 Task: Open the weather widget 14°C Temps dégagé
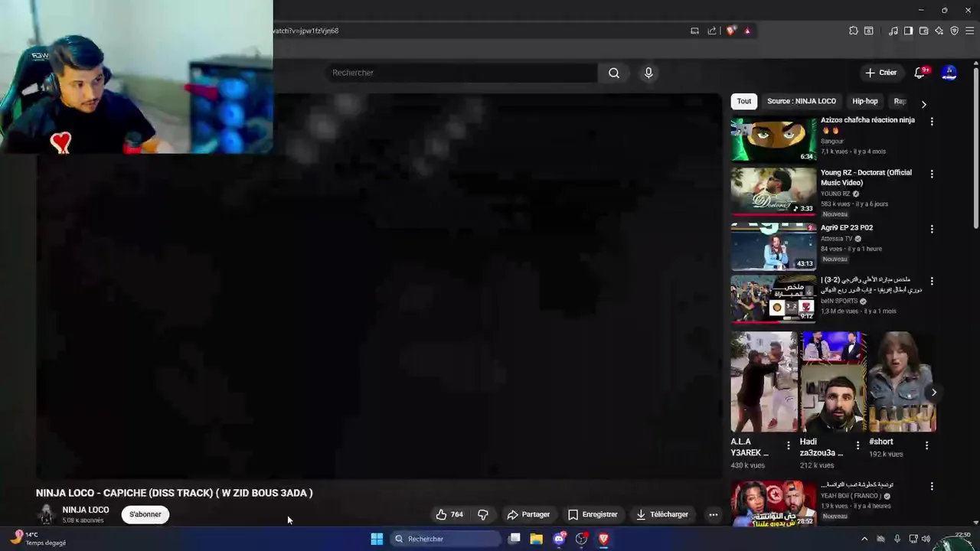pos(38,539)
